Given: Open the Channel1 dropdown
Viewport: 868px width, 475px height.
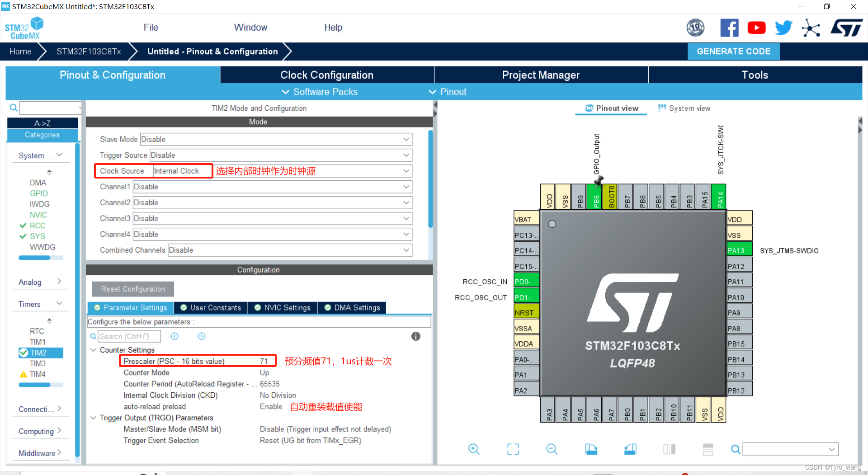Looking at the screenshot, I should point(273,187).
